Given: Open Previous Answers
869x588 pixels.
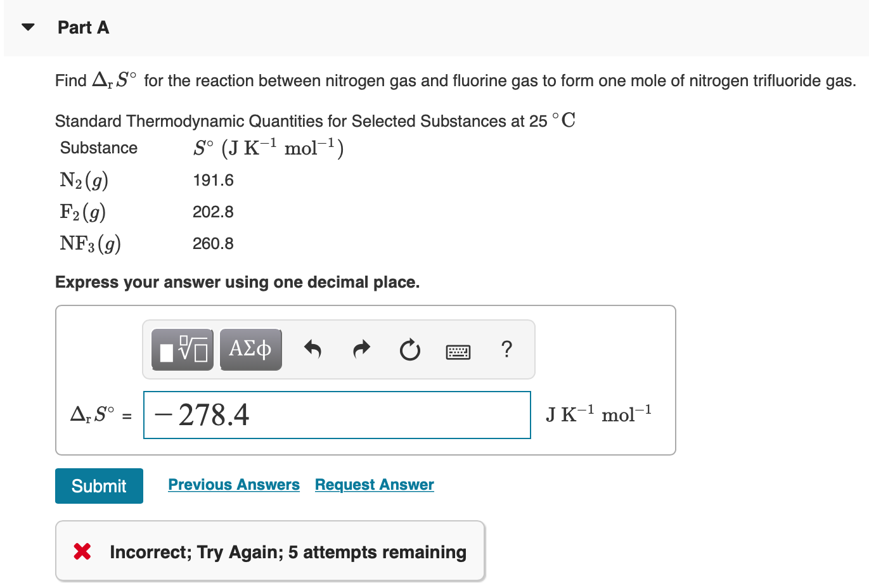Looking at the screenshot, I should [x=233, y=484].
